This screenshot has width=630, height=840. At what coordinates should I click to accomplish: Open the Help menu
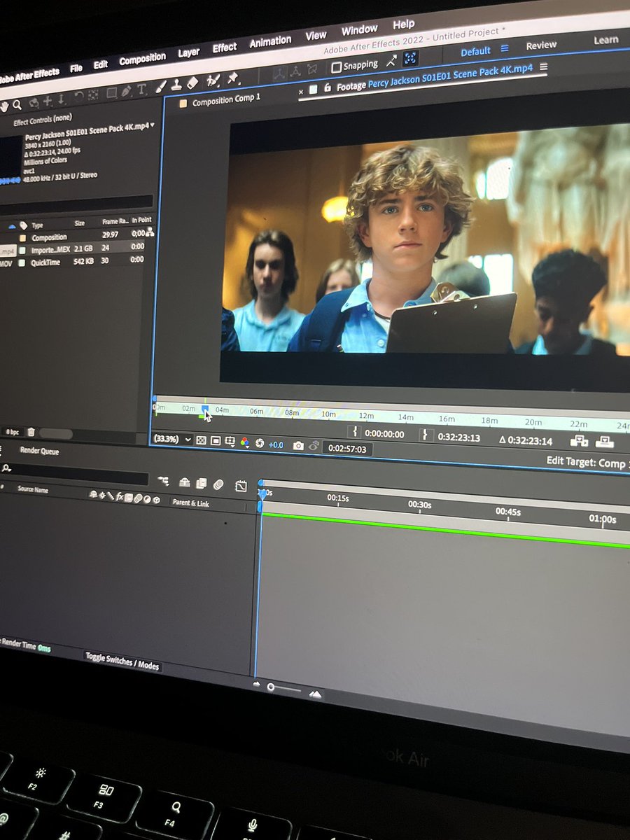point(404,24)
